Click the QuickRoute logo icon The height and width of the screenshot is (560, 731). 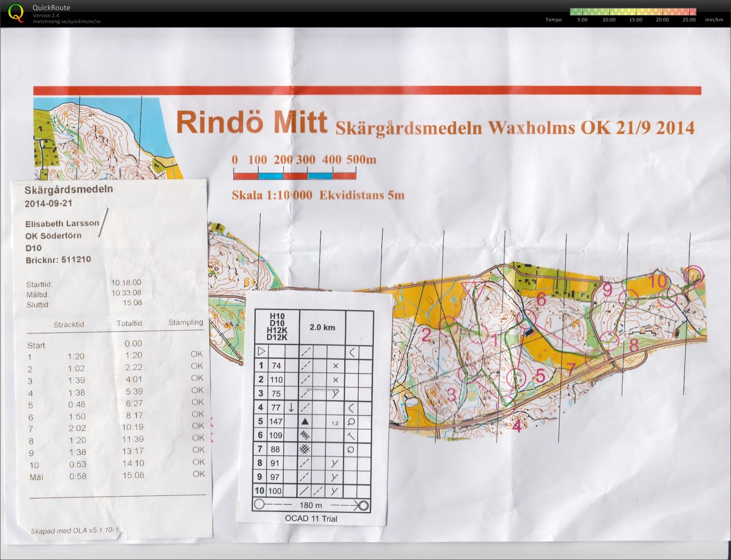tap(16, 13)
